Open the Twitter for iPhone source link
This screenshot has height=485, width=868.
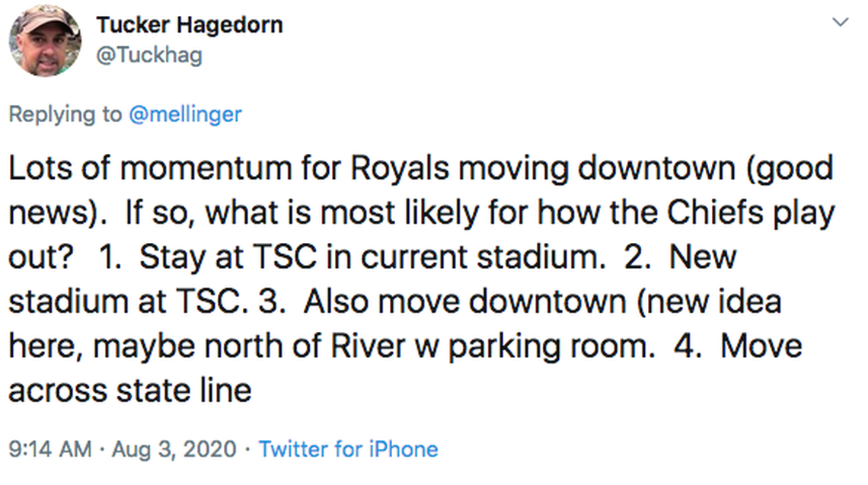pyautogui.click(x=348, y=448)
